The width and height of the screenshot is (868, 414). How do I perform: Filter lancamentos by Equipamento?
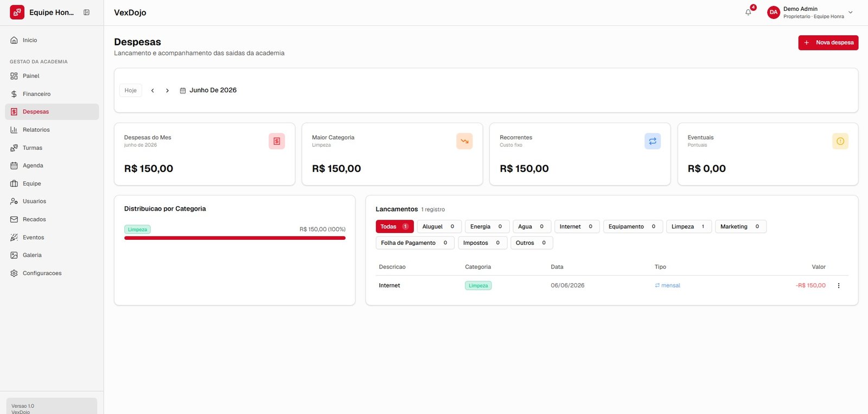[x=633, y=226]
